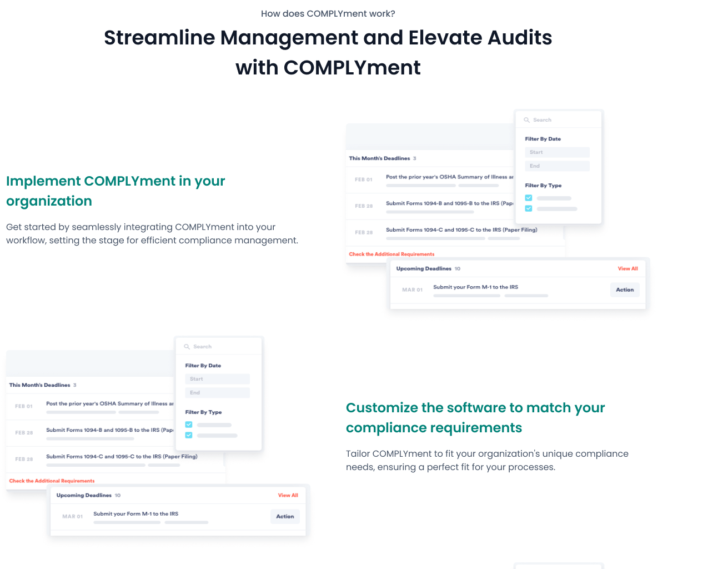The image size is (728, 569).
Task: Open View All link in upper Upcoming Deadlines
Action: [x=627, y=269]
